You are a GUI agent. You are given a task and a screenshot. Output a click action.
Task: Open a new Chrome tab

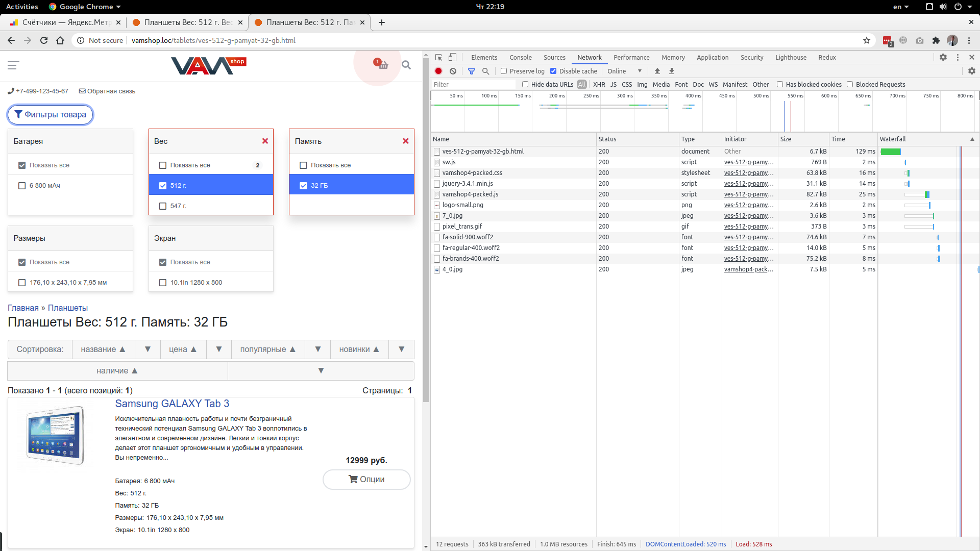pyautogui.click(x=382, y=22)
